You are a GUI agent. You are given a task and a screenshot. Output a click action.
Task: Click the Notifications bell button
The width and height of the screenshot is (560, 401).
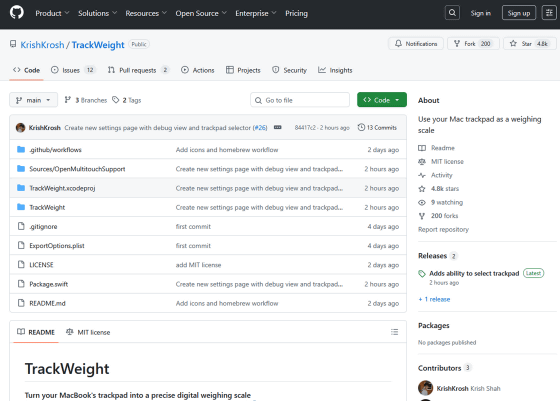pyautogui.click(x=416, y=44)
